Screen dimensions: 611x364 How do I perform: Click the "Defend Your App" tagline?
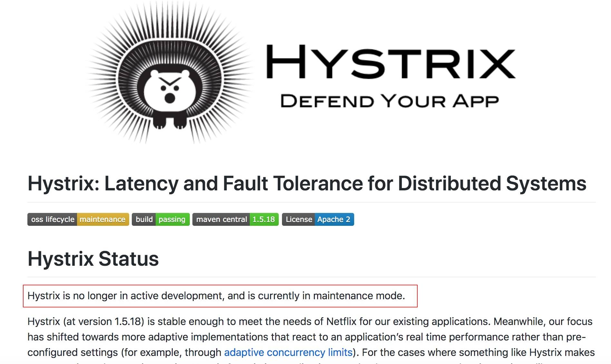click(389, 101)
